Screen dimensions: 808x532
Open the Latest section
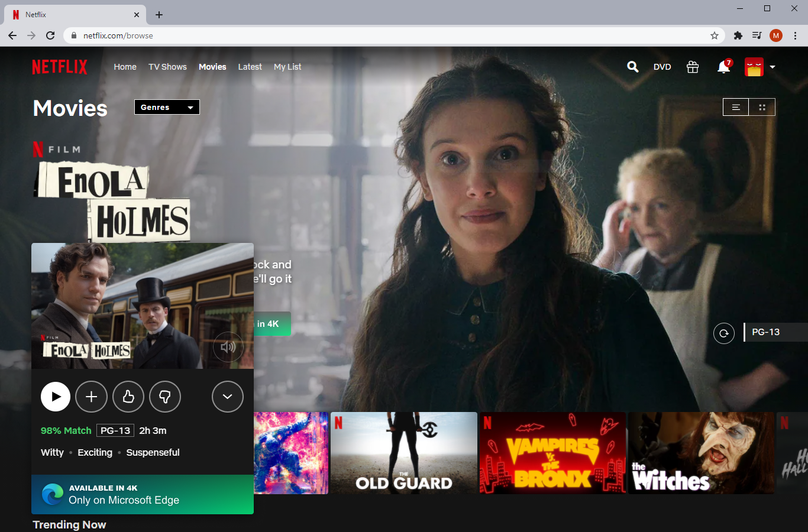tap(250, 67)
